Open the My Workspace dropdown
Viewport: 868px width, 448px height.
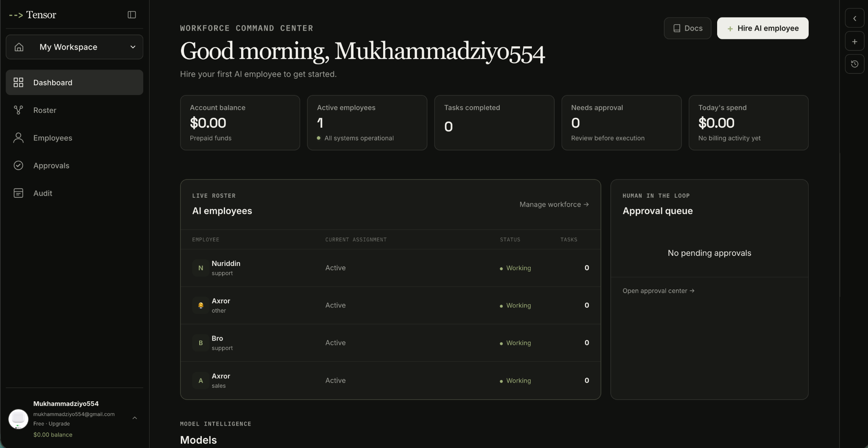click(x=75, y=47)
